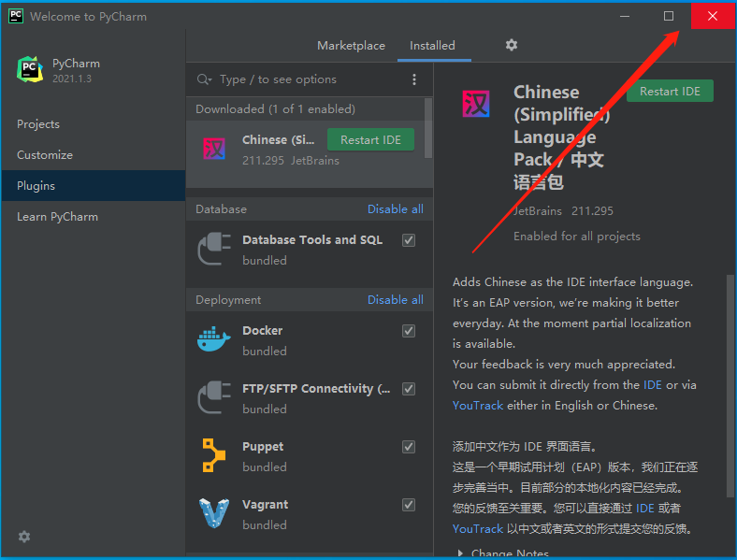Click the Docker whale icon
Viewport: 737px width, 560px height.
coord(214,339)
